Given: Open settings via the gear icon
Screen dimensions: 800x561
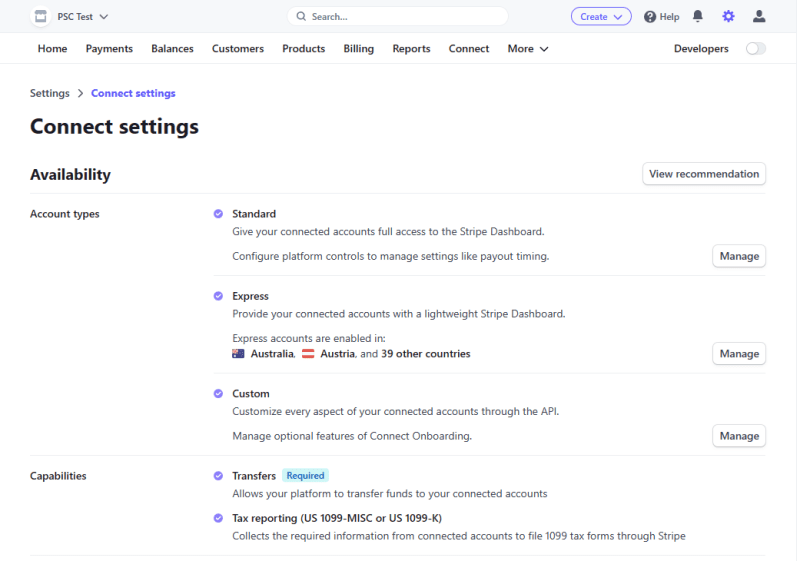Looking at the screenshot, I should pos(729,16).
